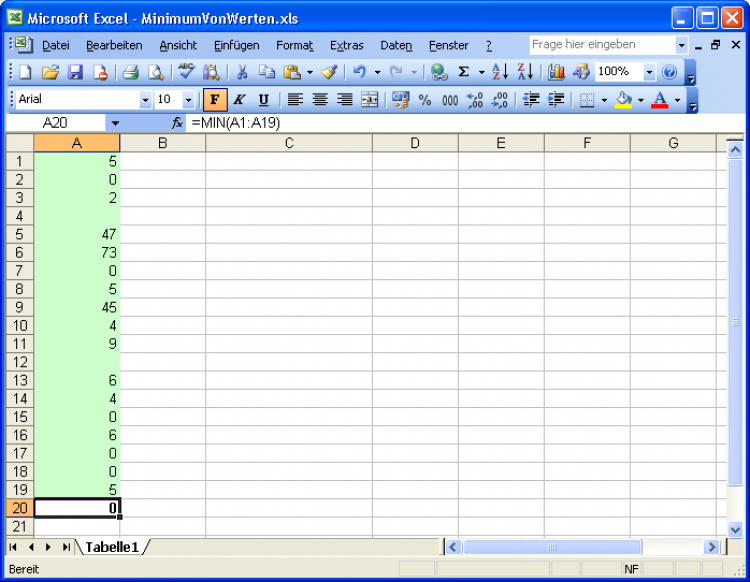The height and width of the screenshot is (582, 750).
Task: Select the column C header
Action: coord(288,143)
